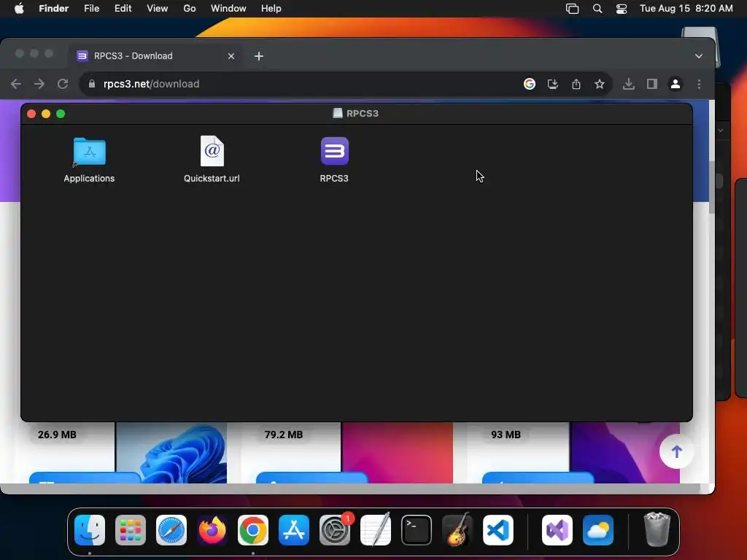Click the Chrome back arrow
Image resolution: width=747 pixels, height=560 pixels.
16,85
